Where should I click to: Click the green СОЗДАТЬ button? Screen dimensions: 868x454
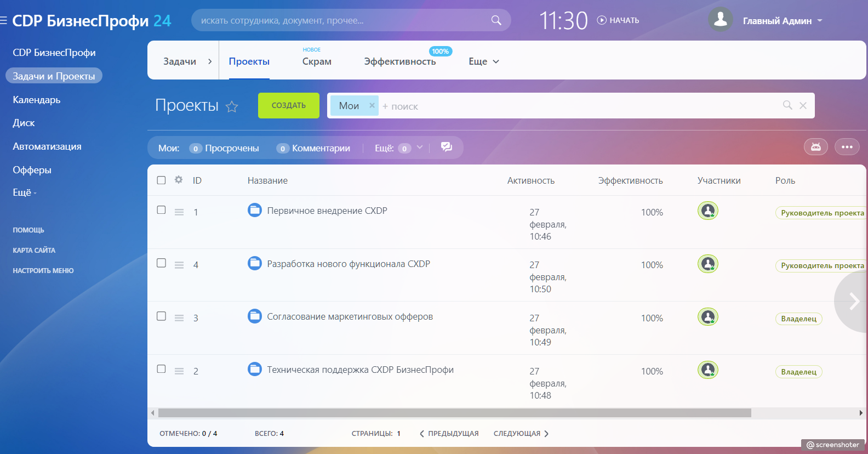point(289,105)
